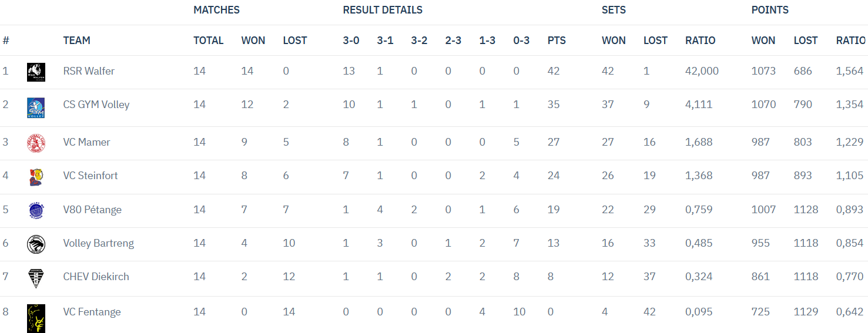868x333 pixels.
Task: Click the VC Steinfort team logo
Action: tap(36, 177)
